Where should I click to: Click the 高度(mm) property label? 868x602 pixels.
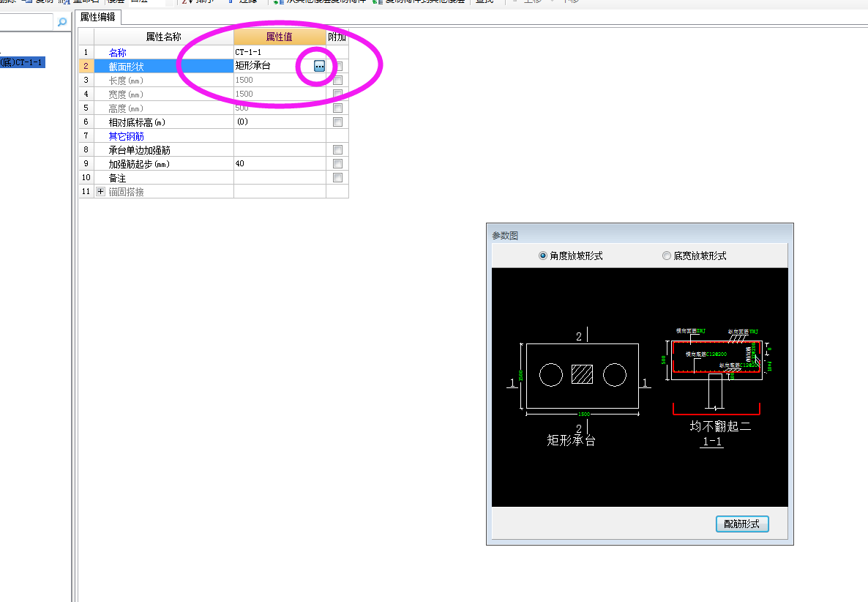point(126,108)
